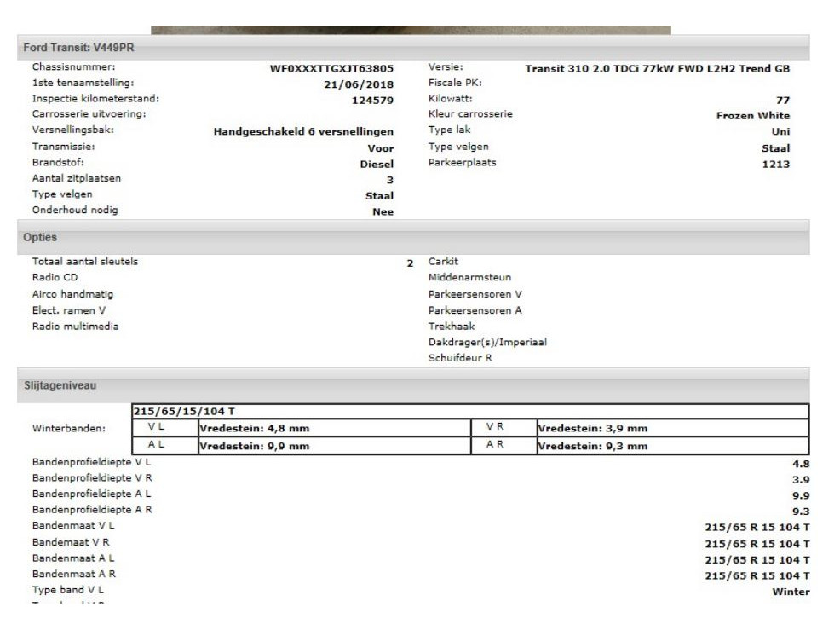
Task: Click the Handgeschakeld 6 versnellingen gearbox value
Action: (302, 131)
